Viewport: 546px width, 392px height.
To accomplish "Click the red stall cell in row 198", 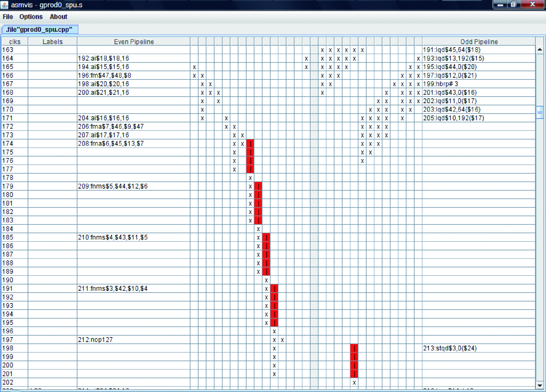I will [354, 348].
